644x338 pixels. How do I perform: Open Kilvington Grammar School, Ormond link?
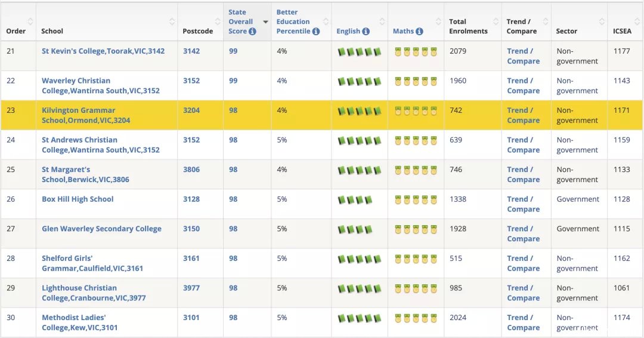pos(86,115)
